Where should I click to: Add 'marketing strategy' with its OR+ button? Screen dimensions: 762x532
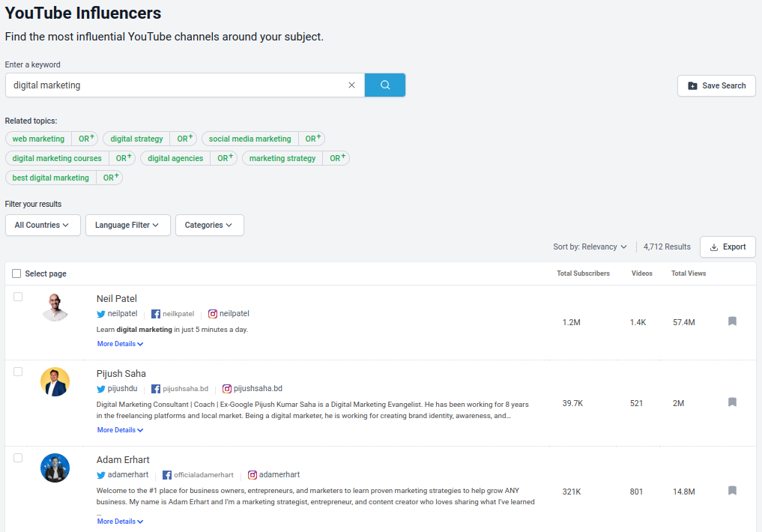[x=336, y=158]
